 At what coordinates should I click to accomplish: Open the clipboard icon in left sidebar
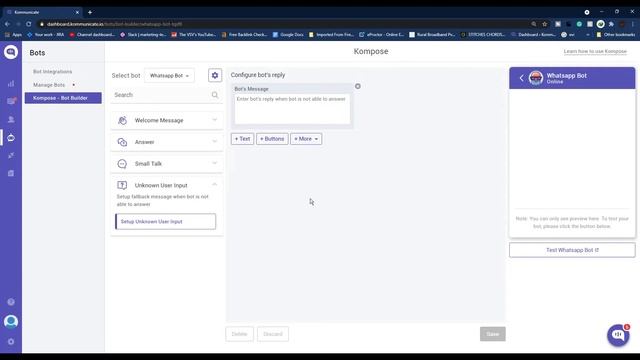11,173
